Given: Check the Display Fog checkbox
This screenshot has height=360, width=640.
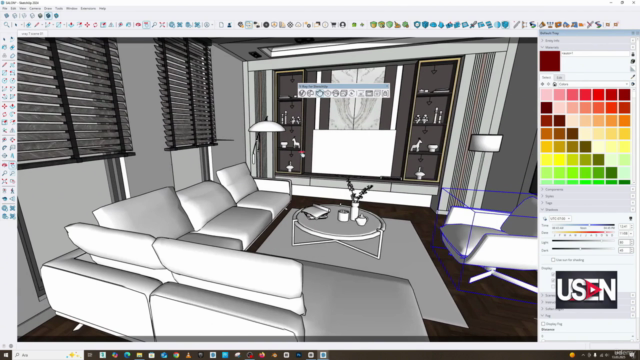Looking at the screenshot, I should (x=543, y=324).
